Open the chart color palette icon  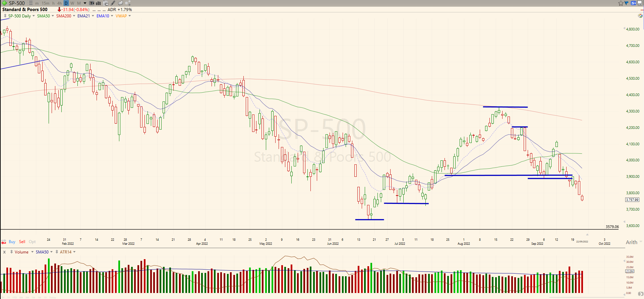point(640,16)
